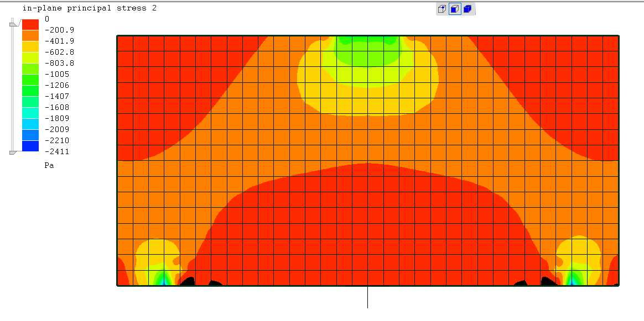Click the sea-green legend swatch above -1608

coord(30,102)
